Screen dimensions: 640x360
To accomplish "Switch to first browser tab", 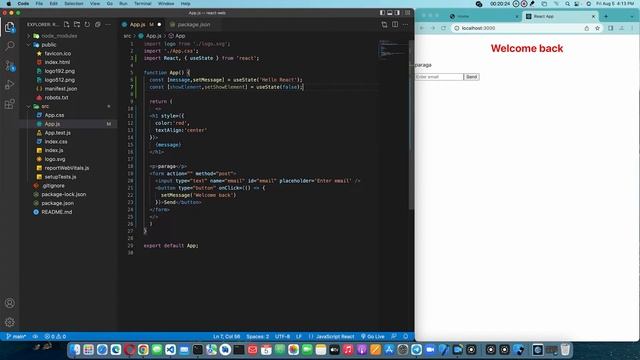I will (484, 16).
